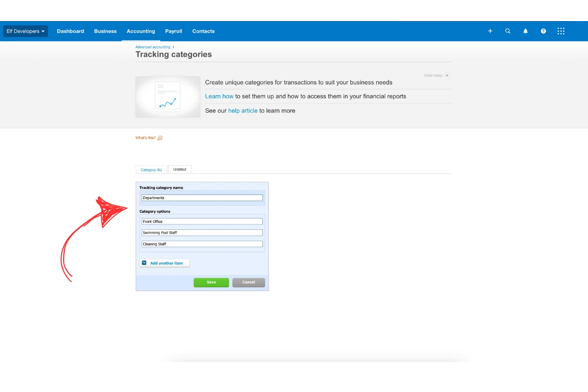Click the Hide Help text
Screen dimensions: 588x392
click(x=433, y=75)
